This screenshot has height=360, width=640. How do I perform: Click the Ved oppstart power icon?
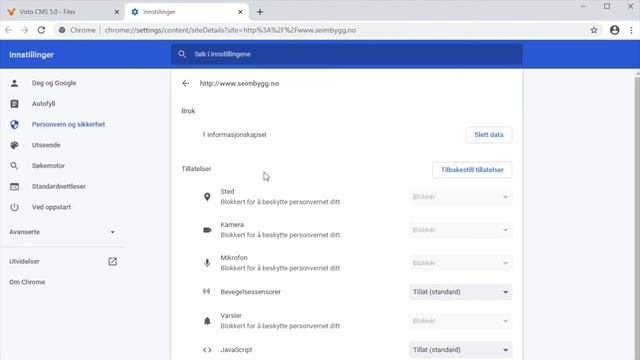click(14, 207)
